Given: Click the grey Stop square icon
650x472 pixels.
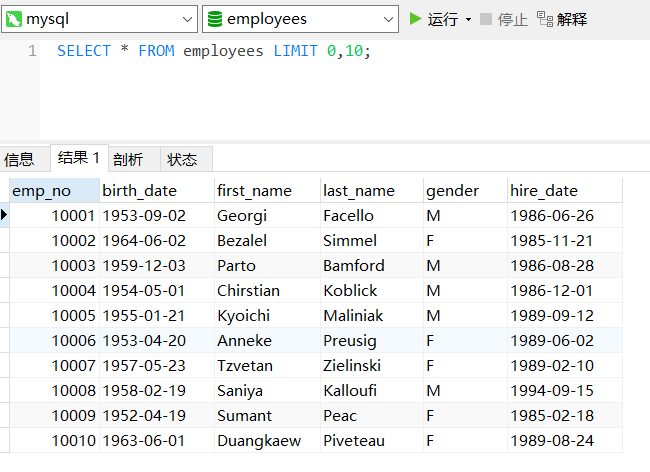Looking at the screenshot, I should (x=485, y=19).
